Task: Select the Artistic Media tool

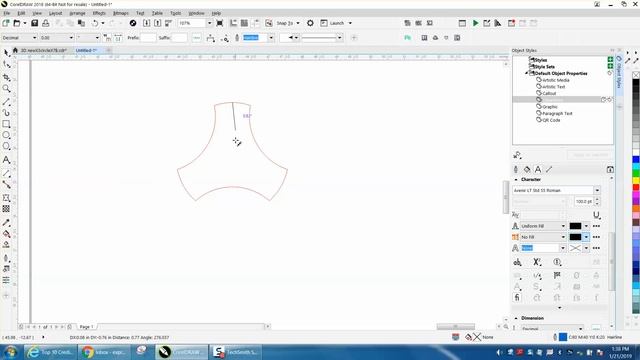Action: [7, 112]
